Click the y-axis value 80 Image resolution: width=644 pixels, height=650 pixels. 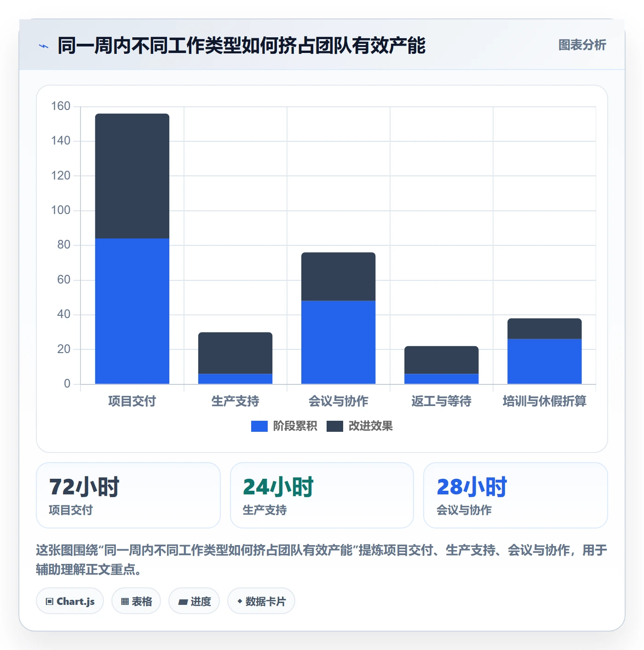point(63,245)
